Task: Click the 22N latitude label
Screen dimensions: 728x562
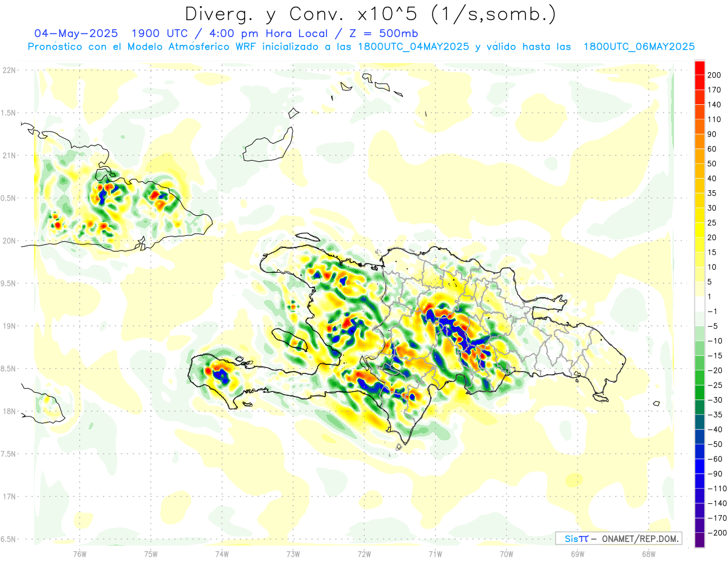Action: coord(8,70)
